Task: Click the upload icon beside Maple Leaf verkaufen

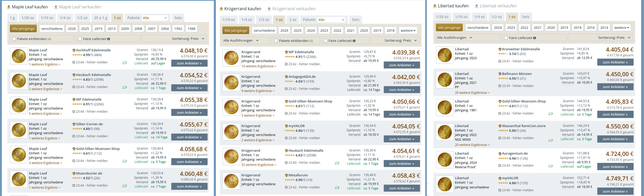Action: tap(56, 7)
